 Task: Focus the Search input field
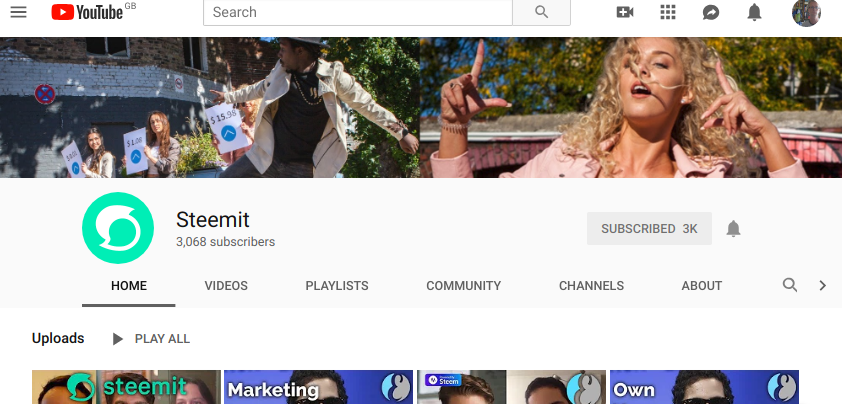tap(358, 12)
